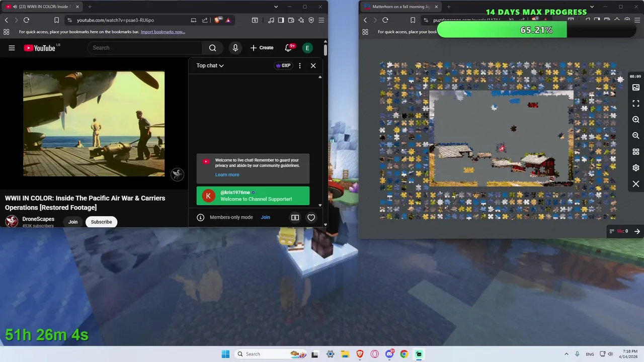Reload the YouTube tab page
The width and height of the screenshot is (644, 362).
26,20
